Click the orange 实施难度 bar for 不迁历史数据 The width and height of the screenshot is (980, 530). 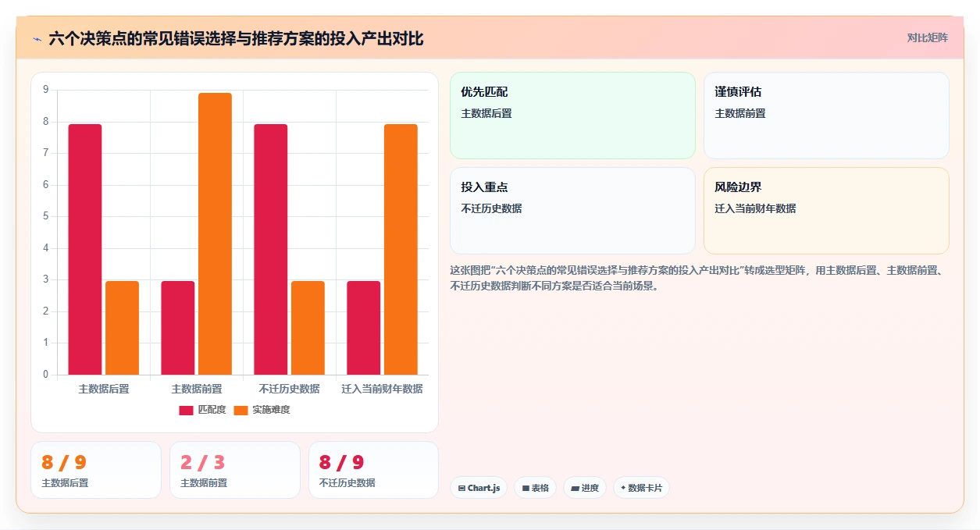[308, 328]
